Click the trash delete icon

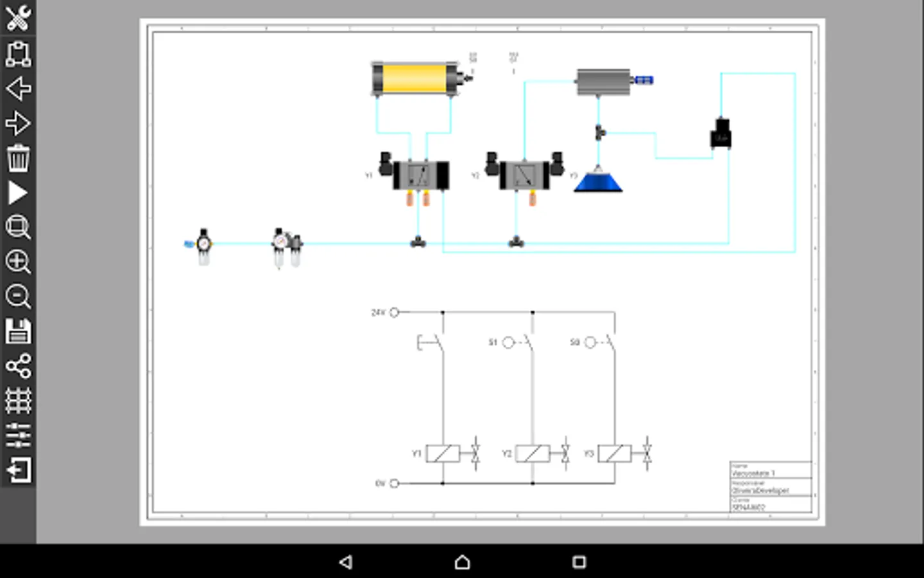click(18, 158)
